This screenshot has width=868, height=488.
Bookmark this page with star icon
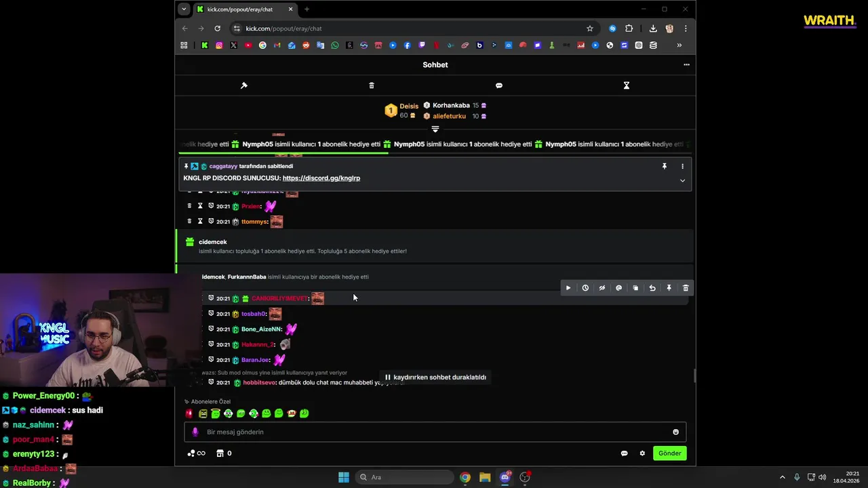tap(590, 28)
